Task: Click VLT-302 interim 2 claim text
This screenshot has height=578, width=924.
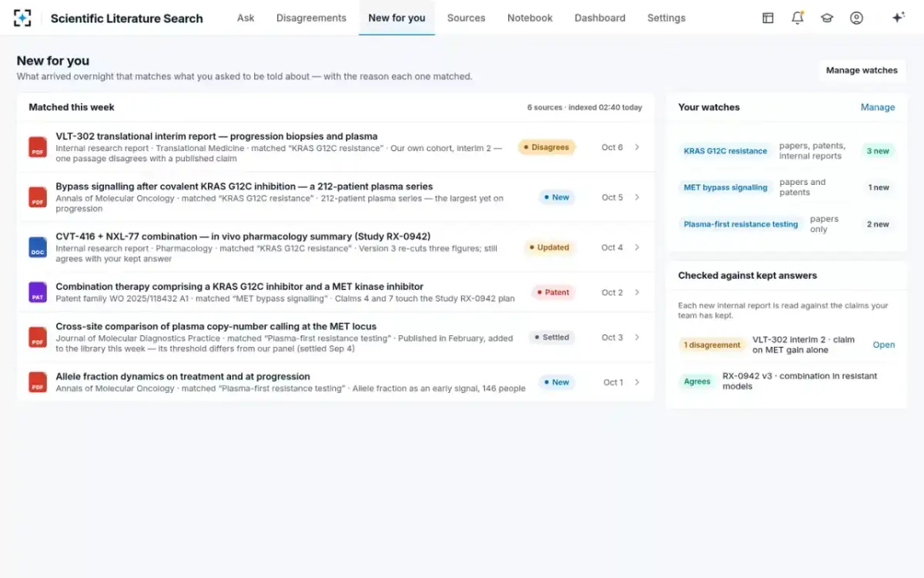Action: tap(803, 344)
